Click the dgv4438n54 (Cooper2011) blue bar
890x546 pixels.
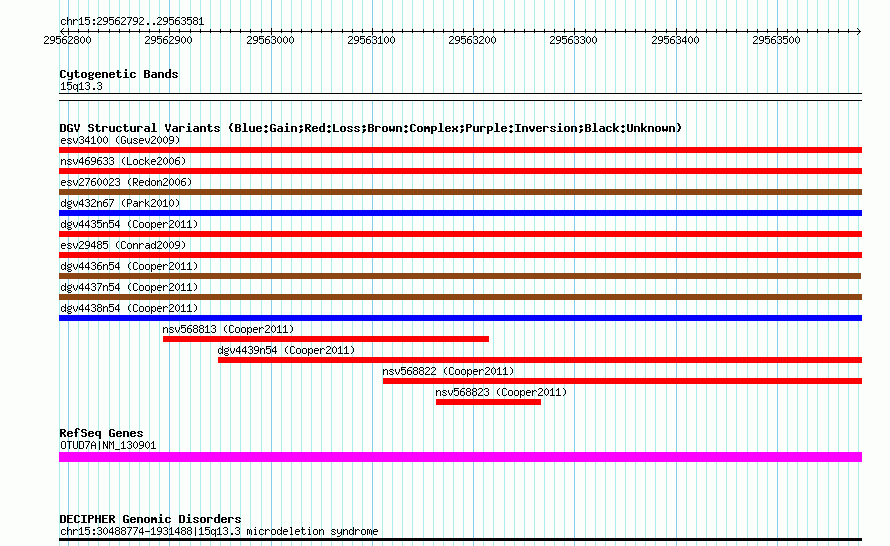tap(460, 318)
